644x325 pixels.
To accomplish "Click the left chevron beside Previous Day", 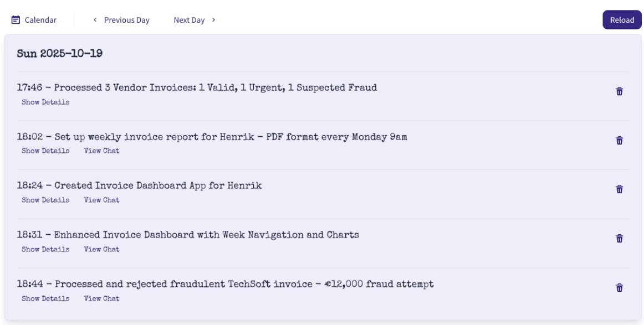I will point(95,20).
